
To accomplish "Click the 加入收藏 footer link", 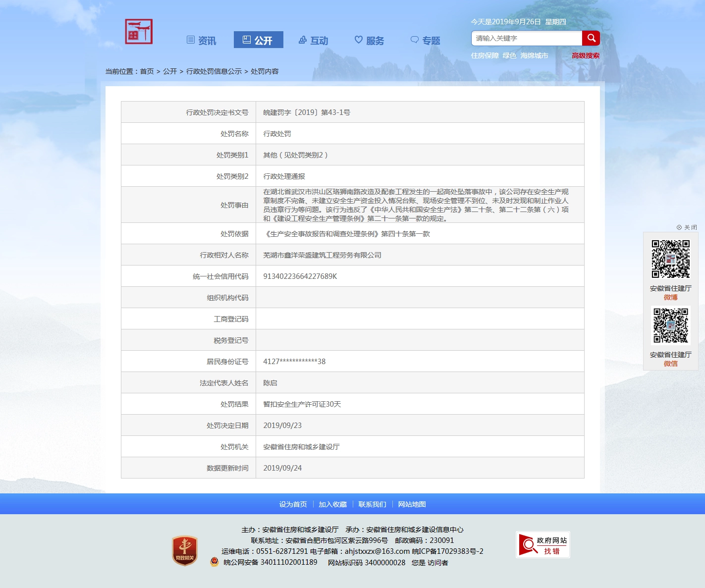I will [x=332, y=504].
